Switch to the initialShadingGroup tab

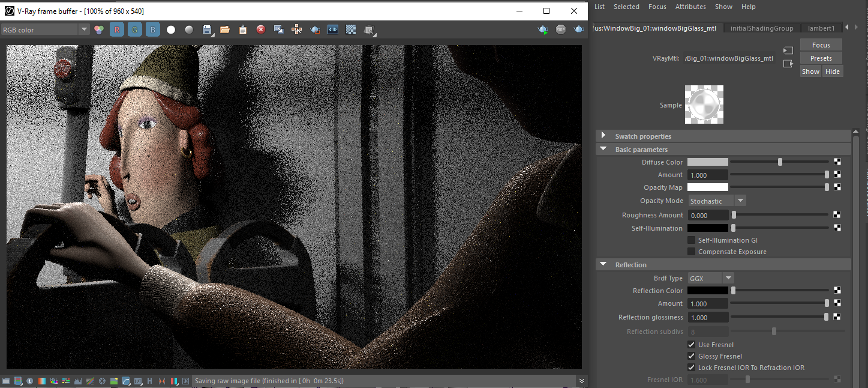pyautogui.click(x=761, y=28)
